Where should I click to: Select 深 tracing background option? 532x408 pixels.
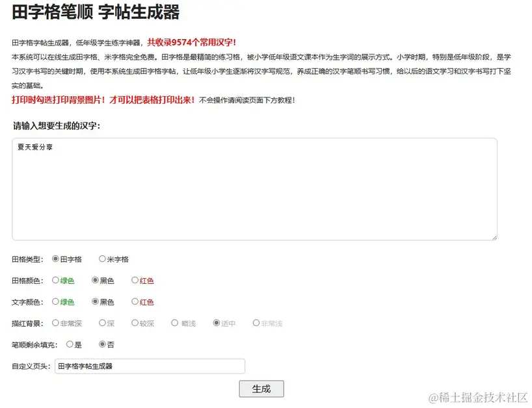point(101,323)
